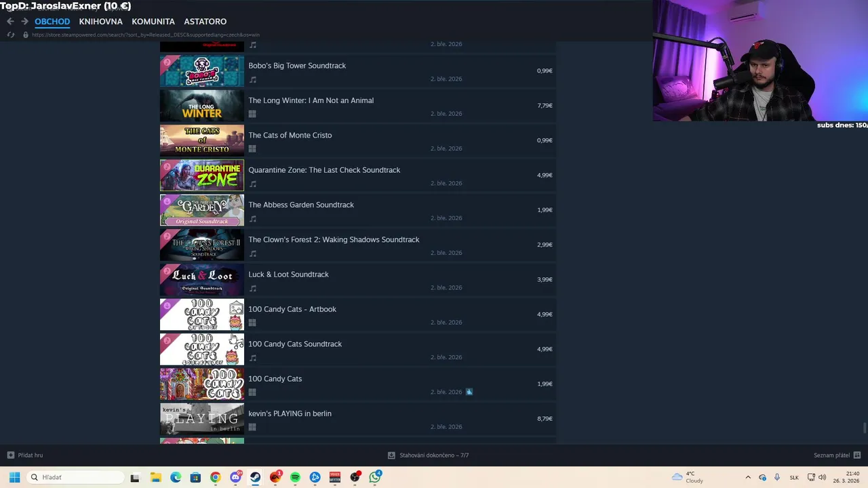Open kevin's PLAYING in berlin title
The width and height of the screenshot is (868, 488).
tap(290, 413)
